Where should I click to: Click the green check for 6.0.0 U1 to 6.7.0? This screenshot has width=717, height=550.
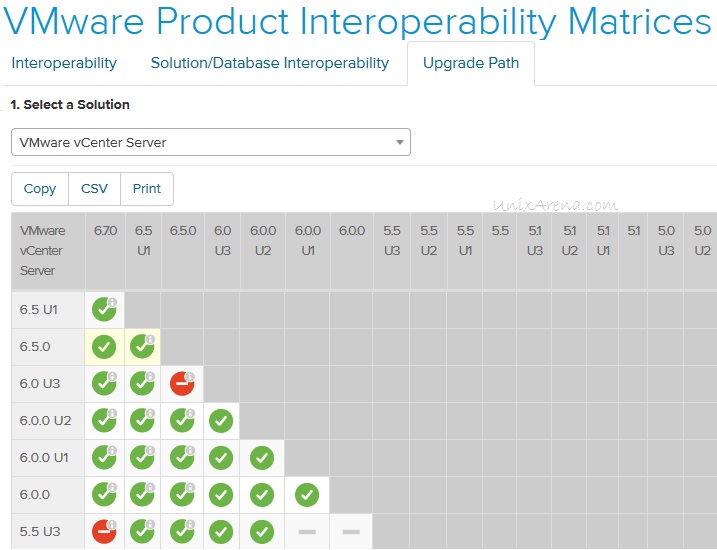click(x=104, y=458)
